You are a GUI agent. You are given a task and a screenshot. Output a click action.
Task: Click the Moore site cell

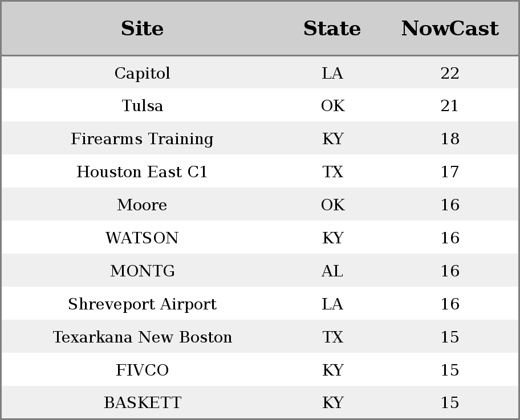[x=142, y=205]
